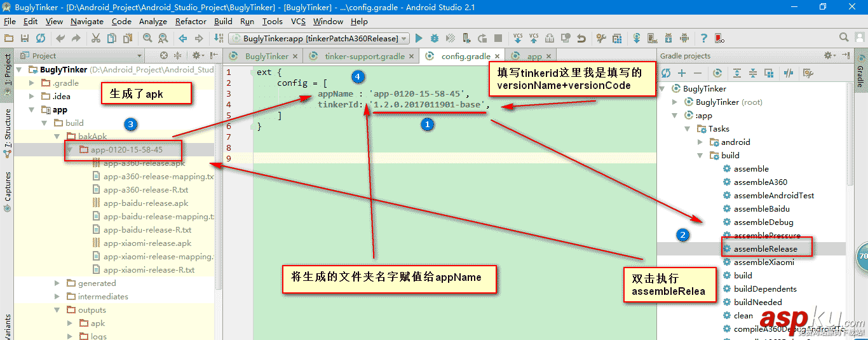Select app-a360-release-R.txt file

click(x=146, y=190)
